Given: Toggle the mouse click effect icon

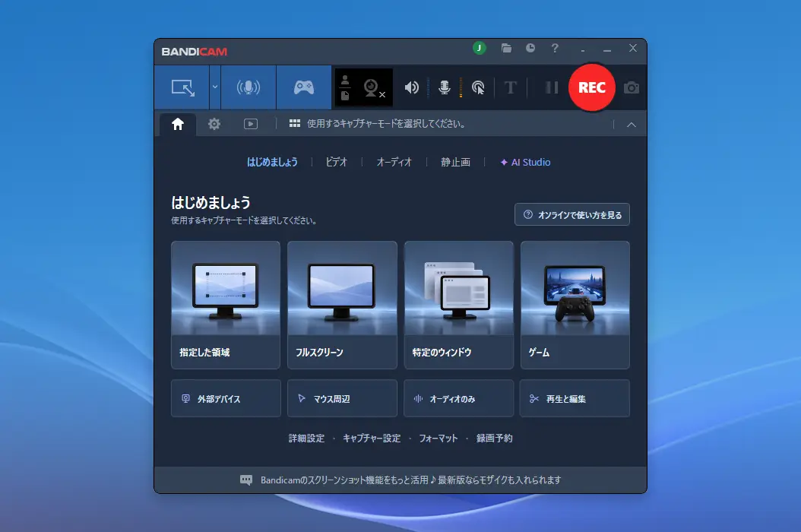Looking at the screenshot, I should (x=478, y=88).
